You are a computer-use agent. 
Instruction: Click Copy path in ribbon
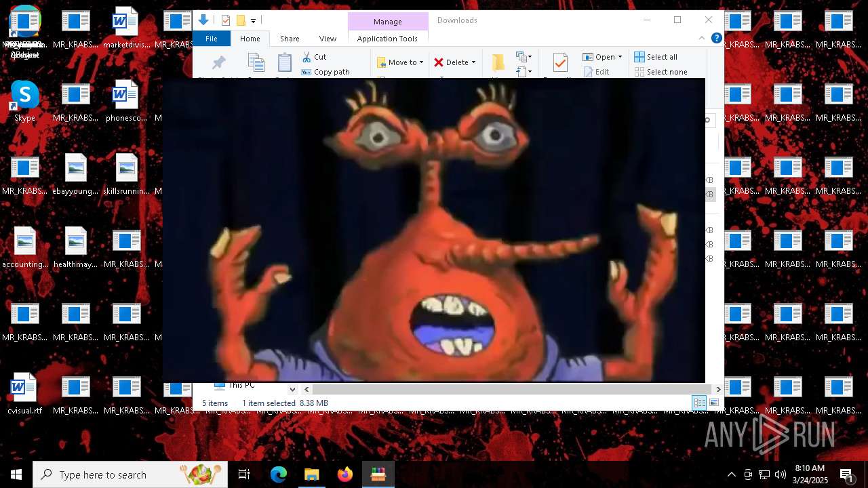pos(325,72)
